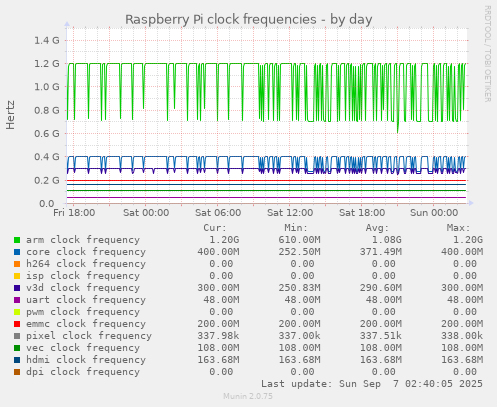Select the core clock frequency legend label
Viewport: 497px width, 407px height.
tap(86, 252)
